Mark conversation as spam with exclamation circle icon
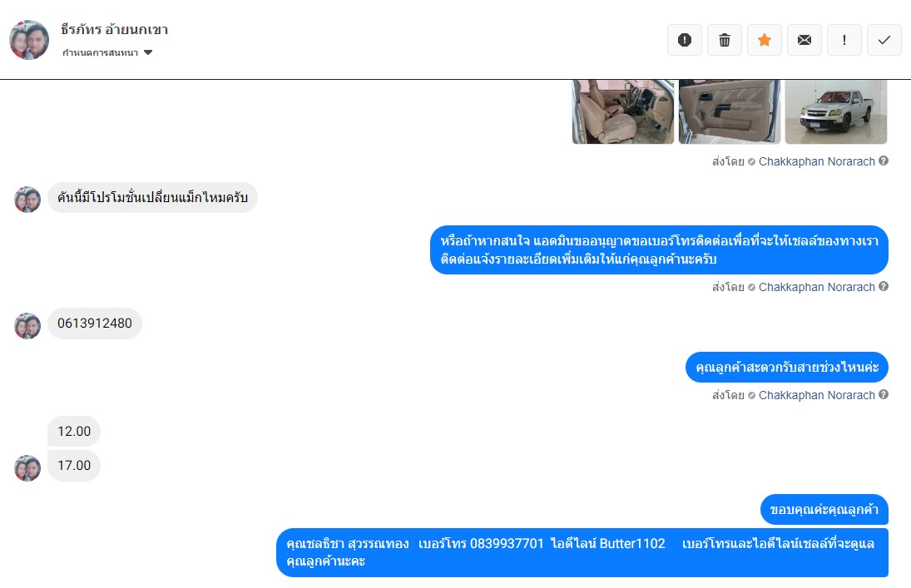This screenshot has width=911, height=588. point(685,40)
